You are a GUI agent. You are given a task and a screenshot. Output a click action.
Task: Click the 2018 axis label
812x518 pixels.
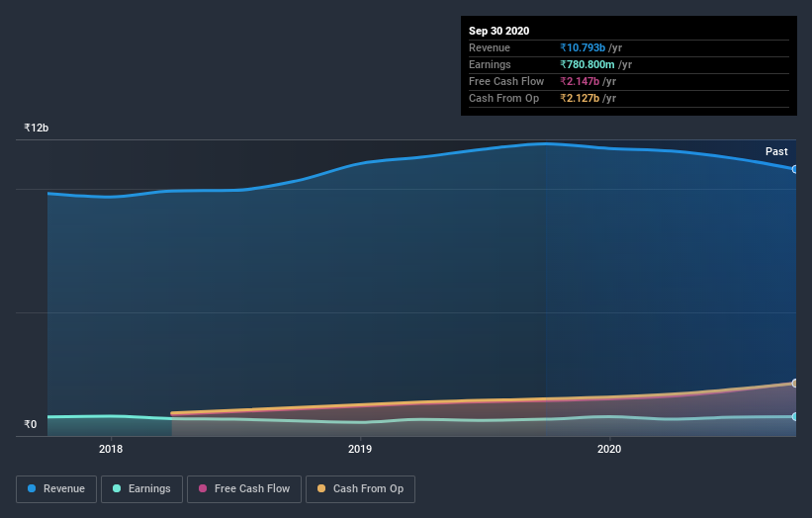pos(111,449)
